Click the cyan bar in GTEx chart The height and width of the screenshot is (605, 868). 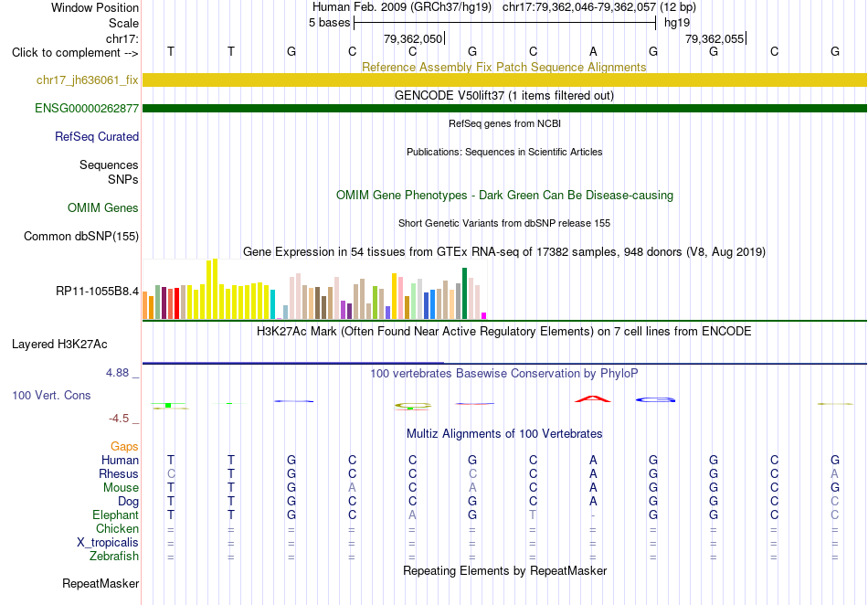pos(272,304)
